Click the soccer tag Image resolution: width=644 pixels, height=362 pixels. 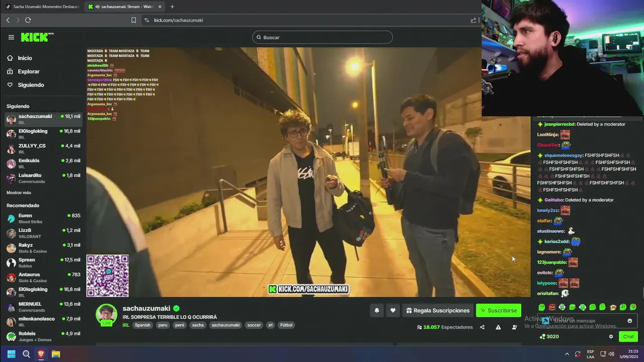254,325
